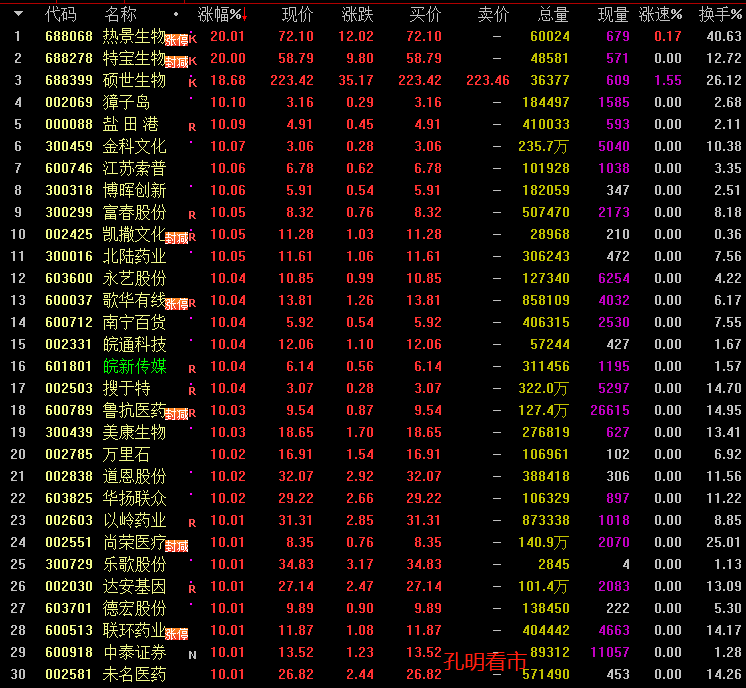This screenshot has height=688, width=746.
Task: Select stock name 华扬联众
Action: pos(134,498)
